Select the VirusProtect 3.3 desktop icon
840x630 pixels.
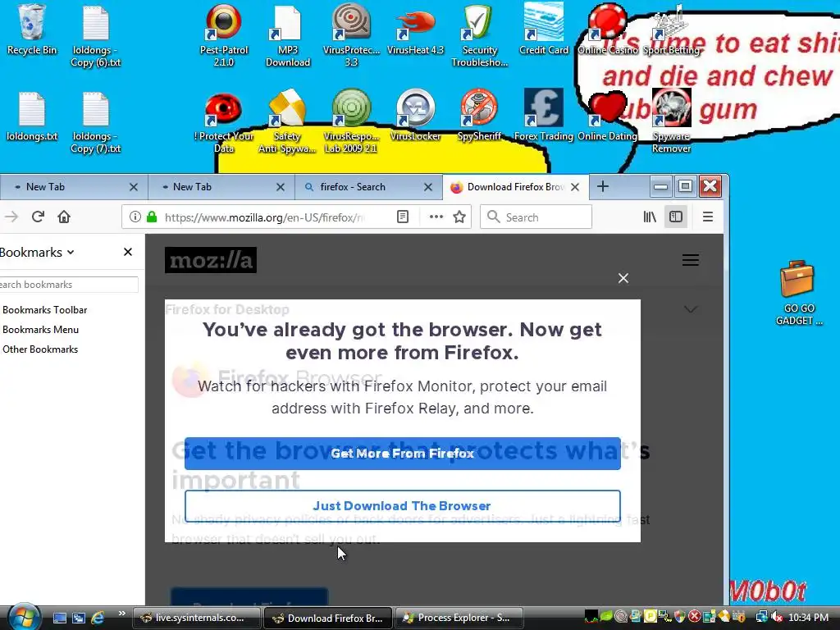coord(351,35)
